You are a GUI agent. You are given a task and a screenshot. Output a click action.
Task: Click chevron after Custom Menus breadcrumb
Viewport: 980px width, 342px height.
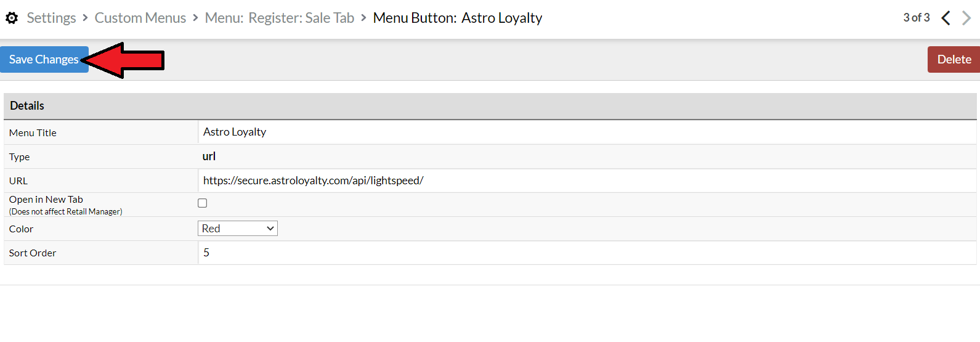click(195, 18)
